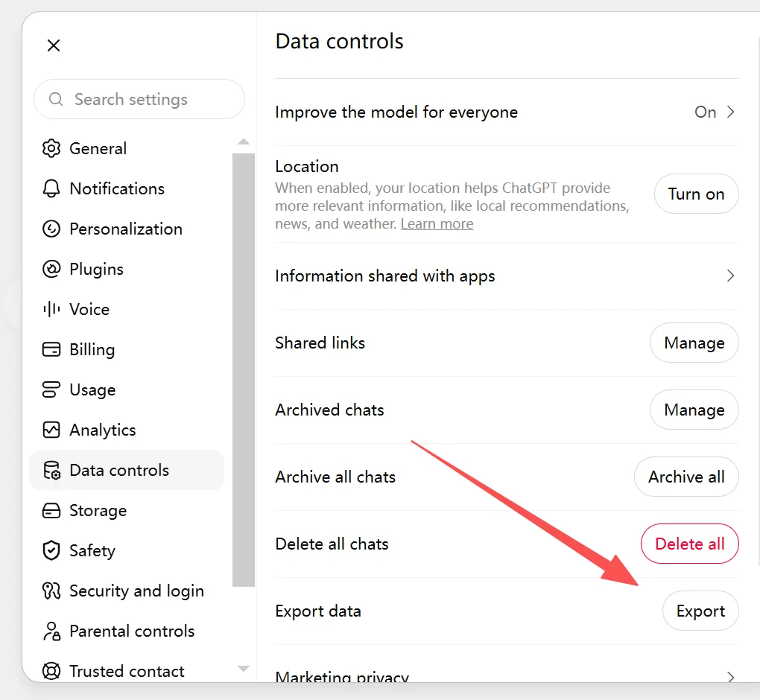Manage Archived chats
The height and width of the screenshot is (700, 760).
point(694,410)
